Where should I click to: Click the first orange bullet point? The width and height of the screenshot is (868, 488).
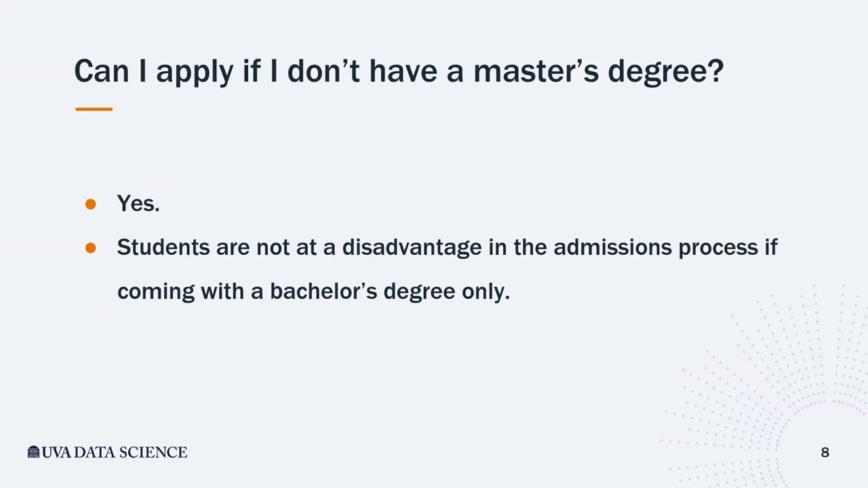click(91, 204)
